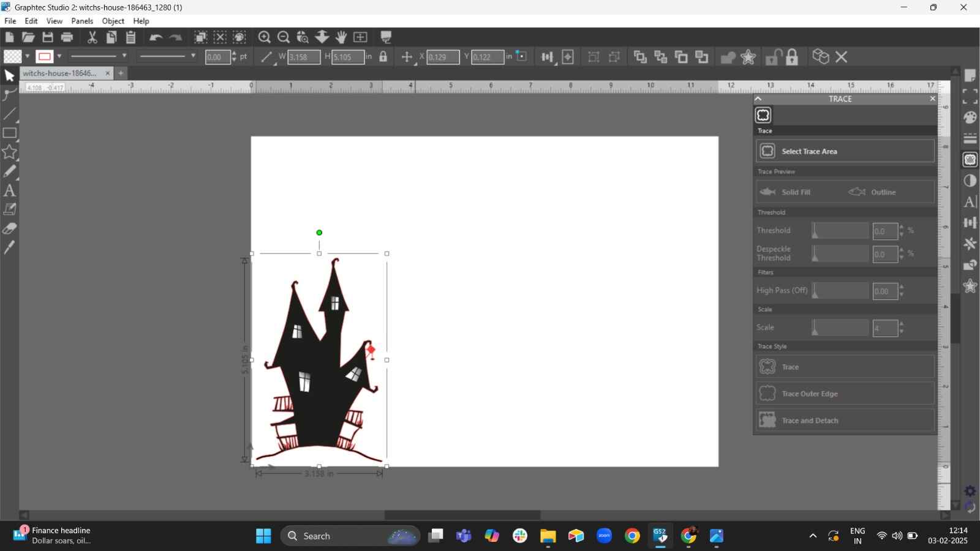Screen dimensions: 980x551
Task: Click the Weld shapes icon
Action: point(728,58)
